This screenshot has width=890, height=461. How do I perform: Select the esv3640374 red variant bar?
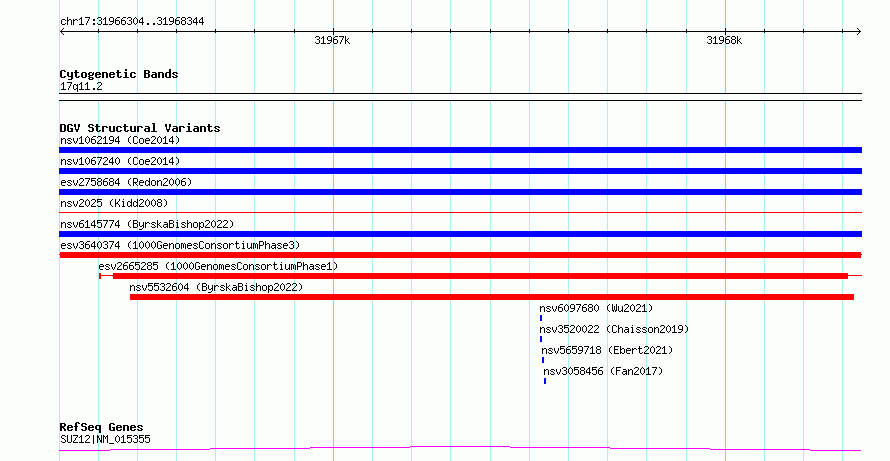pos(460,255)
